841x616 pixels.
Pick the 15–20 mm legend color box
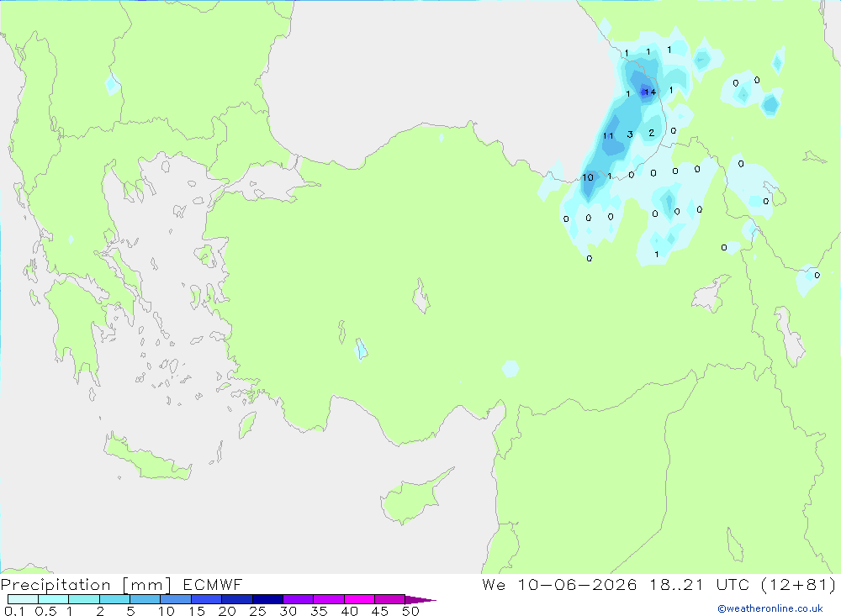[206, 599]
